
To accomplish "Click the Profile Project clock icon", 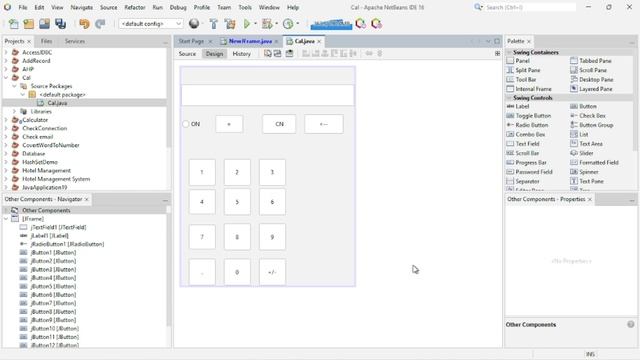I will [288, 24].
